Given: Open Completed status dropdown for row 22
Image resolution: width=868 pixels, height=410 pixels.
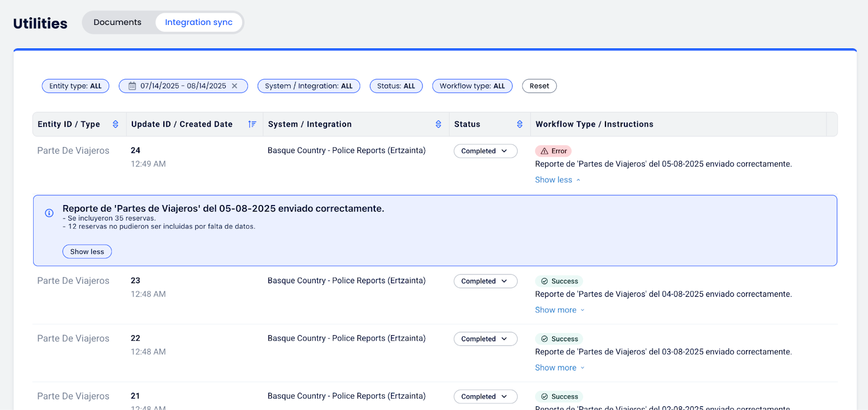Looking at the screenshot, I should tap(485, 339).
